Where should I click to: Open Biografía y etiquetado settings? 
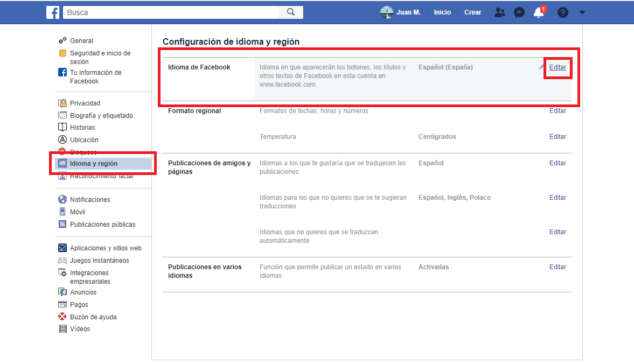(101, 116)
